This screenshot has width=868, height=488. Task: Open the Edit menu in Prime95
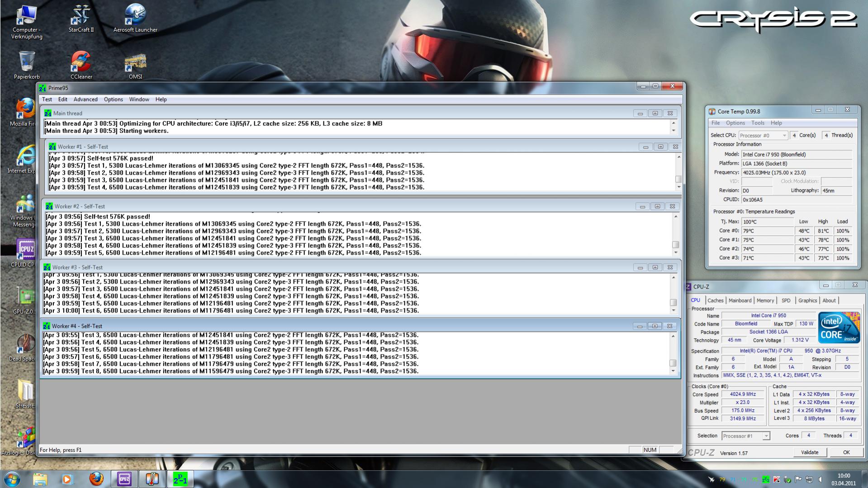click(x=63, y=99)
